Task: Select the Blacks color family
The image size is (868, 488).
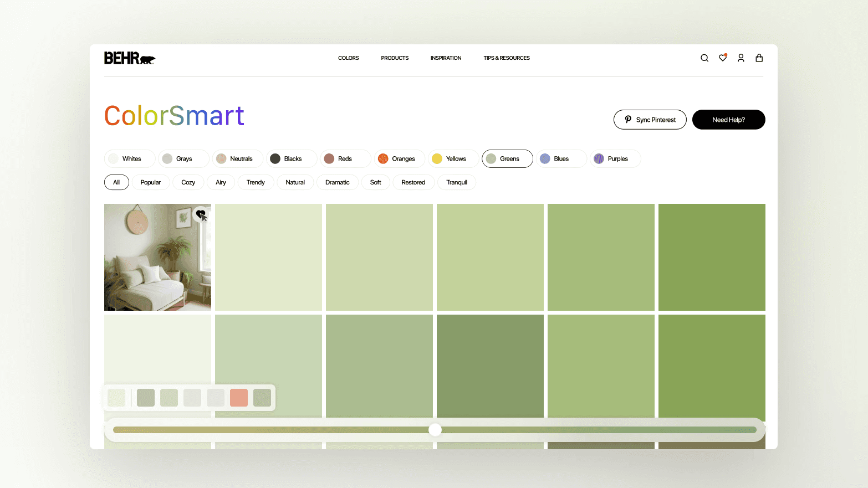Action: pos(292,159)
